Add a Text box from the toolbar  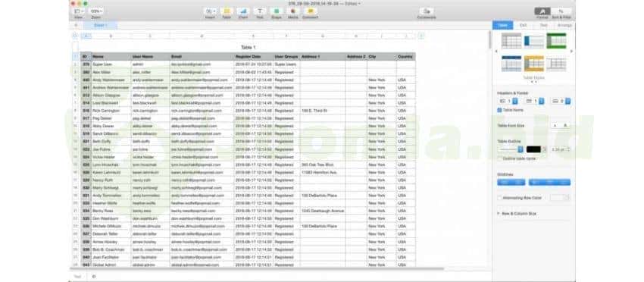click(x=260, y=11)
